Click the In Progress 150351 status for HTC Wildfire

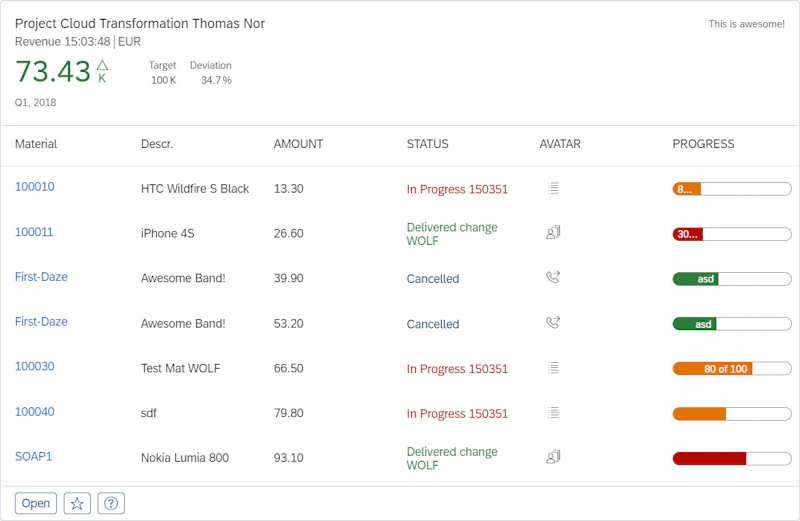[x=457, y=189]
